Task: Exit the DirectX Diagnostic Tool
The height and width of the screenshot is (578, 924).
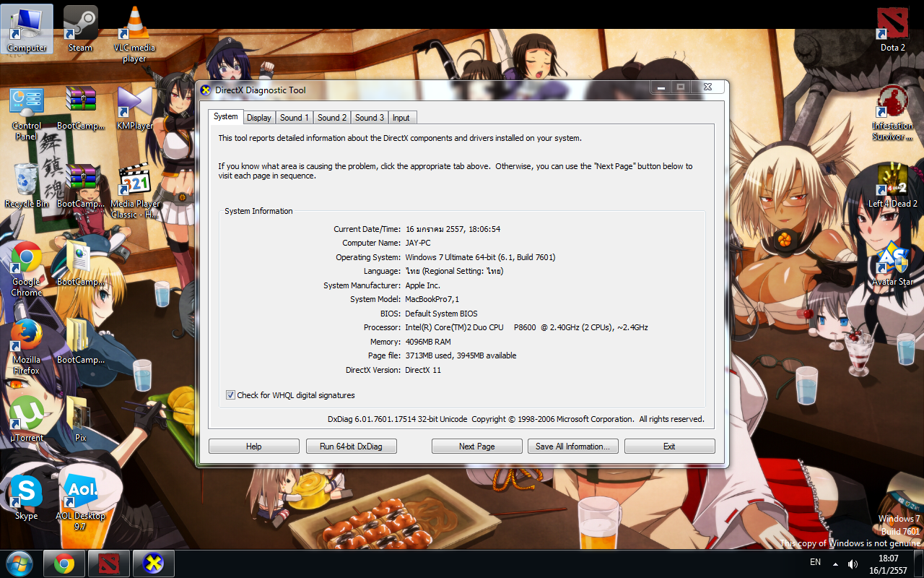Action: click(670, 447)
